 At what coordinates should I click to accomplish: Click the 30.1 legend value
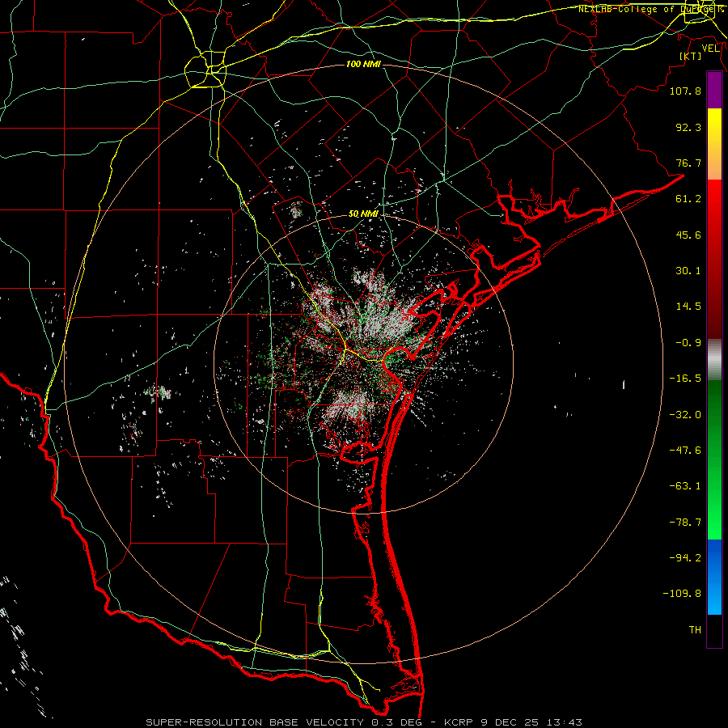pyautogui.click(x=688, y=271)
